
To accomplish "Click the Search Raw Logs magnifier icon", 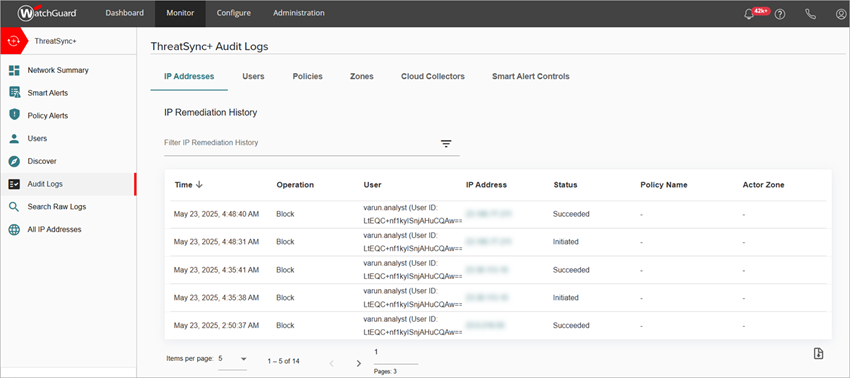I will click(x=15, y=207).
